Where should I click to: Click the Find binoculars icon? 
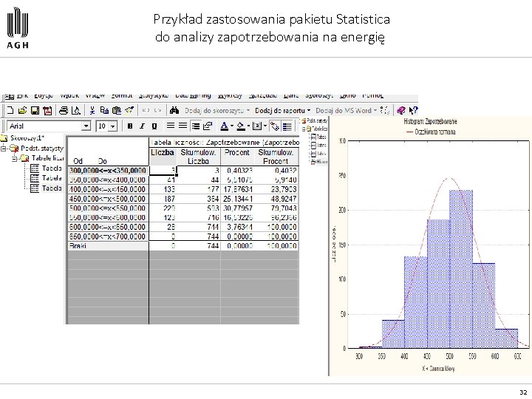click(x=174, y=110)
